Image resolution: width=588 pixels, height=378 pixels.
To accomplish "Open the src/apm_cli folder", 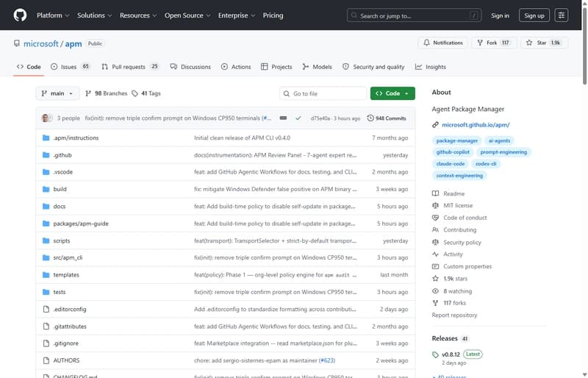I will [68, 258].
